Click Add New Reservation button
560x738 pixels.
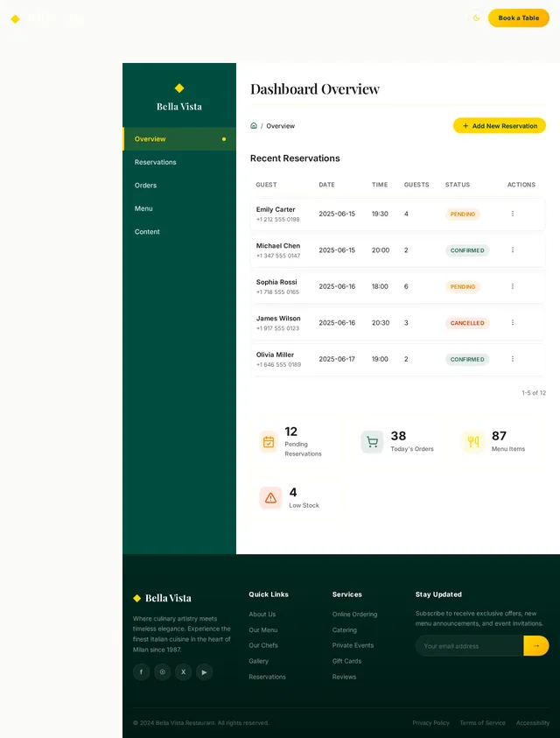pyautogui.click(x=500, y=126)
